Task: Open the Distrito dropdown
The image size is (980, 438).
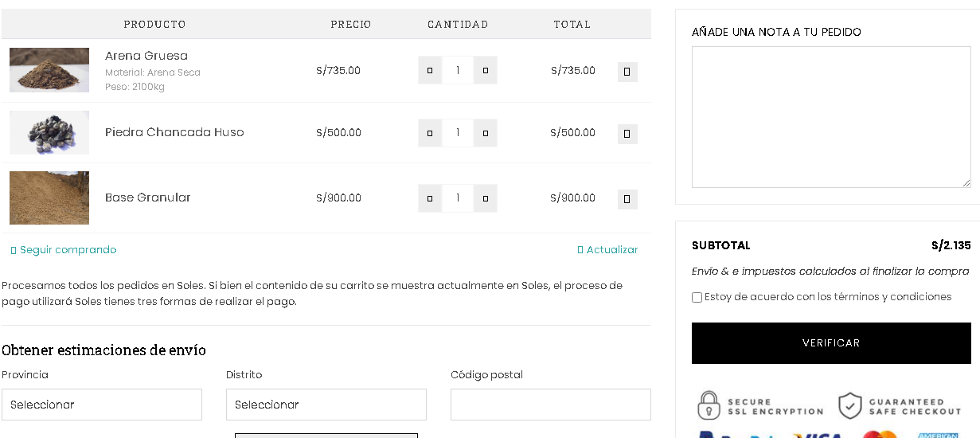Action: (326, 405)
